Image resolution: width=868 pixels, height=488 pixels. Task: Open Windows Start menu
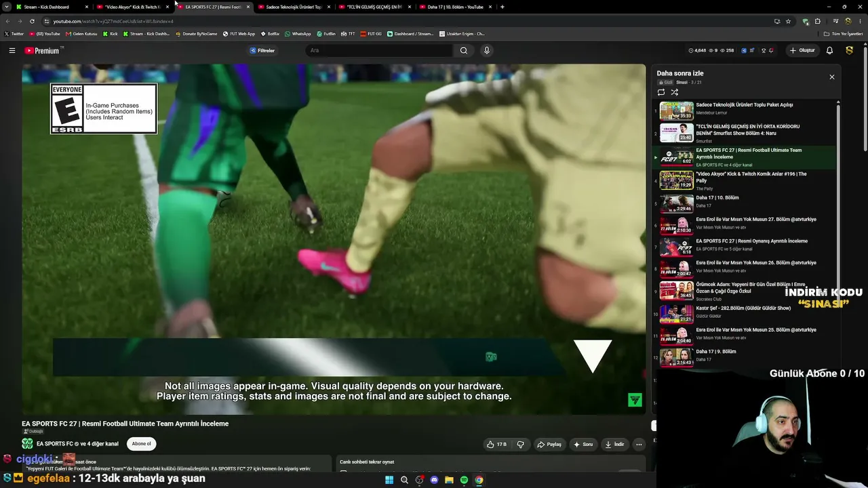pos(389,480)
